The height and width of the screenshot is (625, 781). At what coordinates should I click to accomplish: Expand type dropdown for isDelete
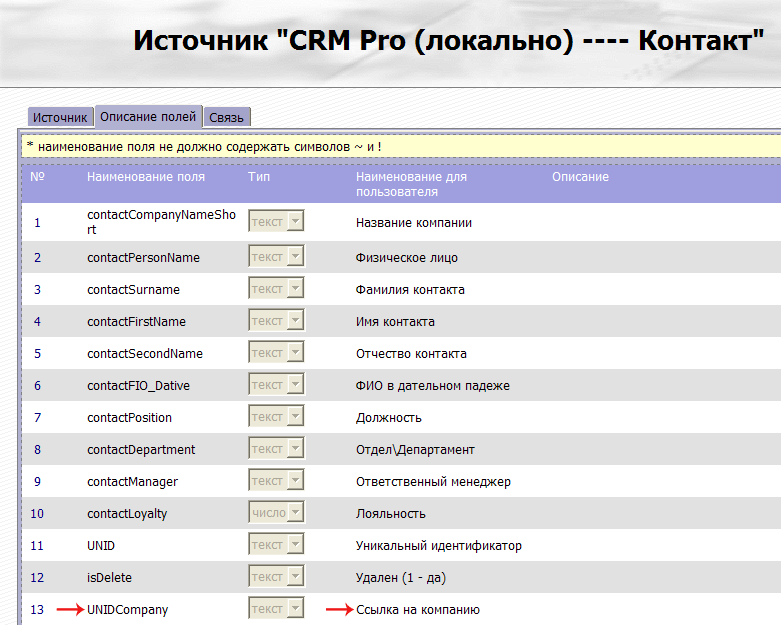tap(276, 577)
